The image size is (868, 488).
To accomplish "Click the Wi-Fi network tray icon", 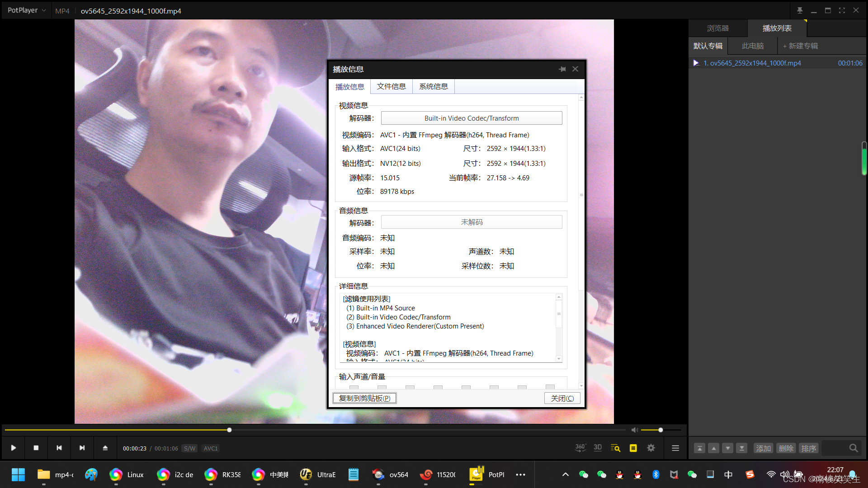I will tap(771, 474).
